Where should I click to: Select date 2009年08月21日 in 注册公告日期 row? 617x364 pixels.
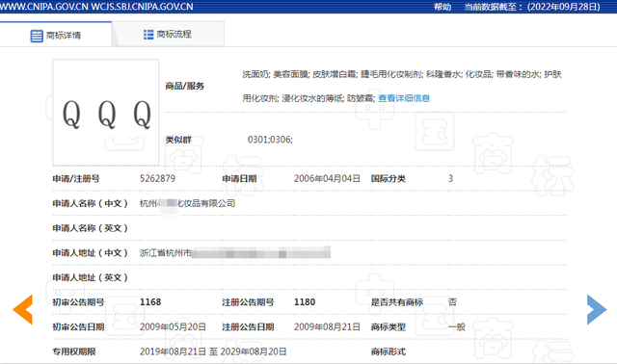(327, 326)
